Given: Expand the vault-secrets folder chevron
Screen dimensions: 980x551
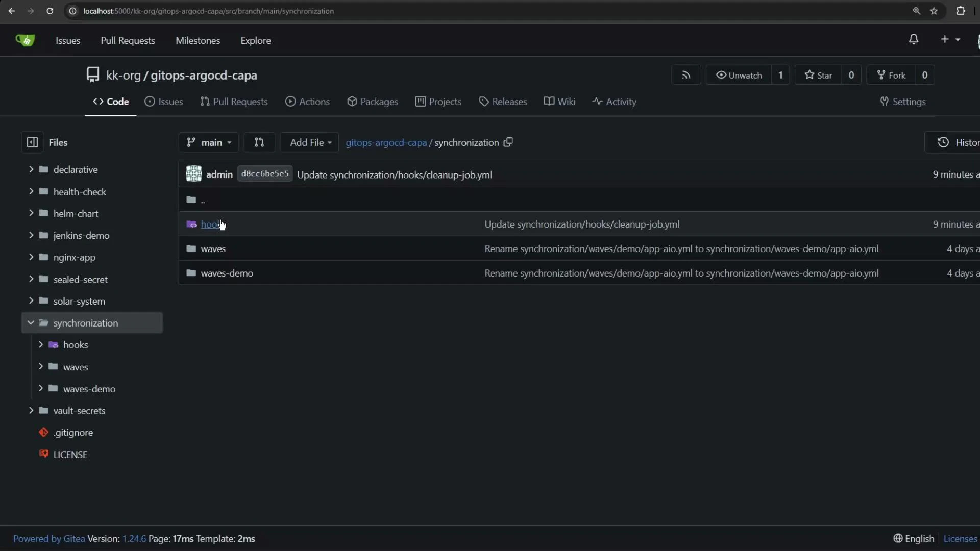Looking at the screenshot, I should [x=31, y=411].
